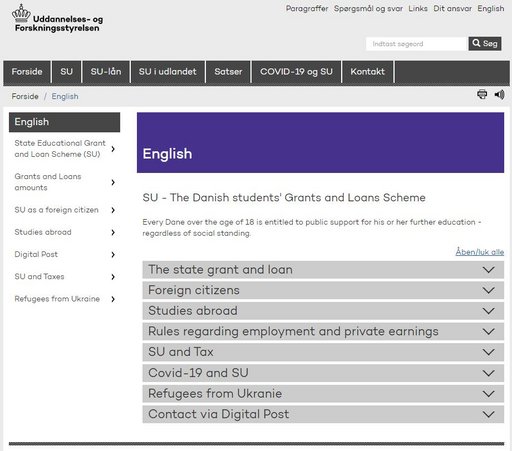The height and width of the screenshot is (451, 512).
Task: Click the printer icon
Action: [x=482, y=94]
